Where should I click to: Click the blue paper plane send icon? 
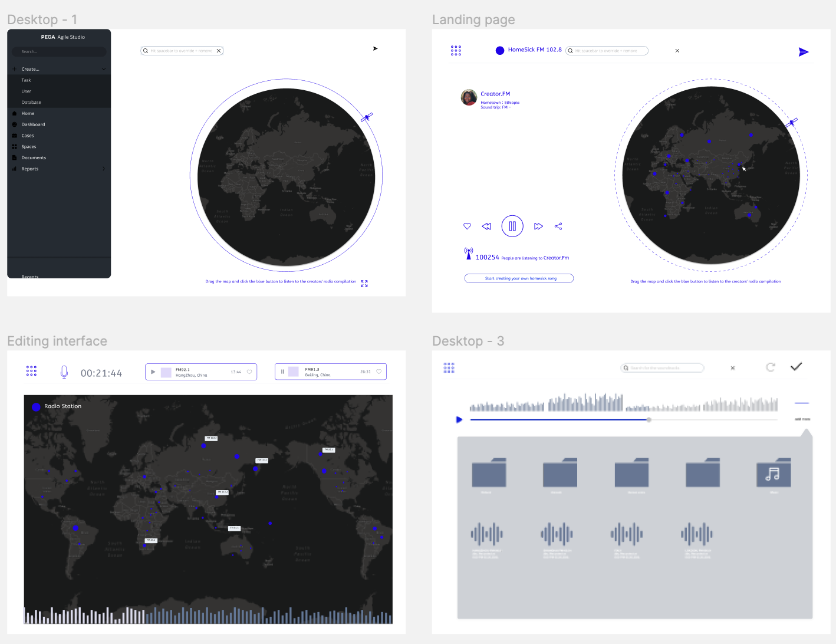803,52
